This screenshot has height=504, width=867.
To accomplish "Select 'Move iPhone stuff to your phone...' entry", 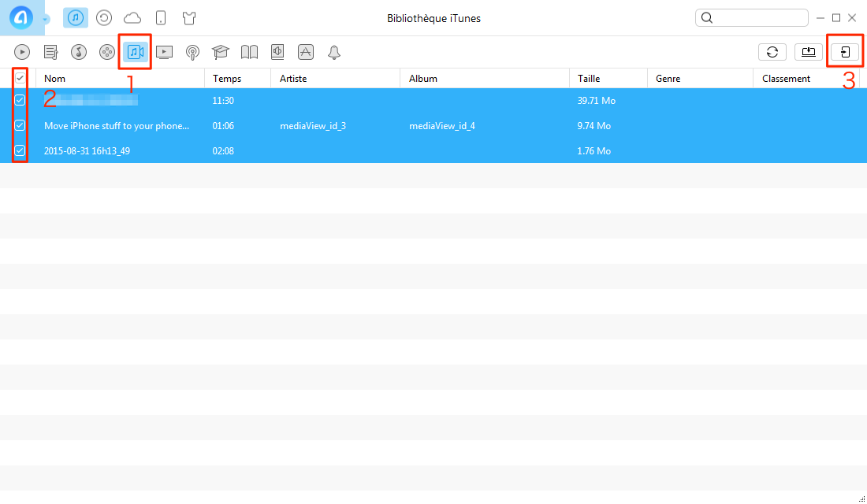I will point(117,126).
